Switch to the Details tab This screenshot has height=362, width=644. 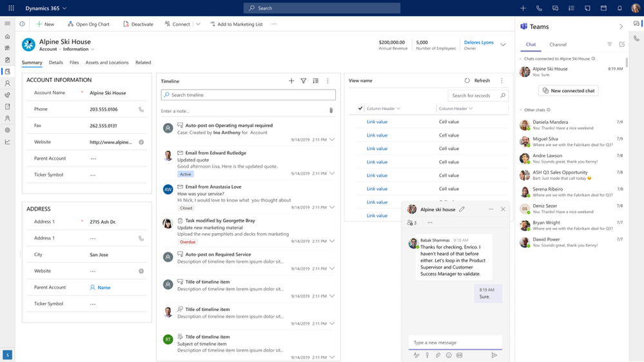click(x=56, y=62)
